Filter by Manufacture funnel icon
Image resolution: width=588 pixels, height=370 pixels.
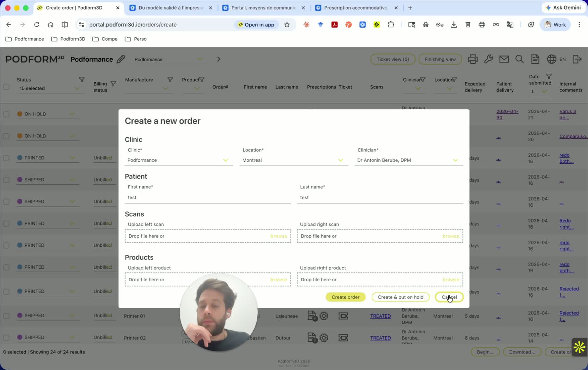coord(170,79)
